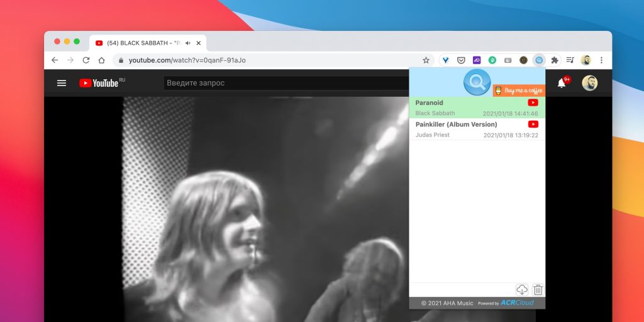Open YouTube notifications bell
This screenshot has width=644, height=322.
click(x=562, y=83)
